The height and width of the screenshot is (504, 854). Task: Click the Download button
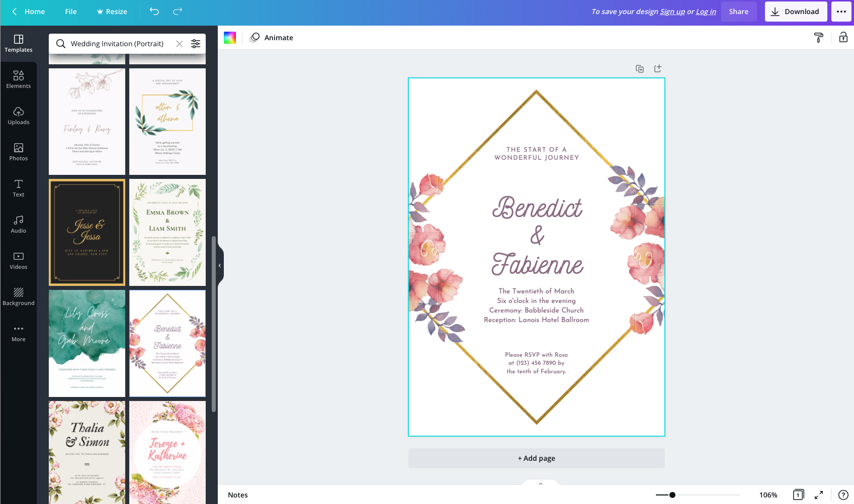(x=796, y=12)
